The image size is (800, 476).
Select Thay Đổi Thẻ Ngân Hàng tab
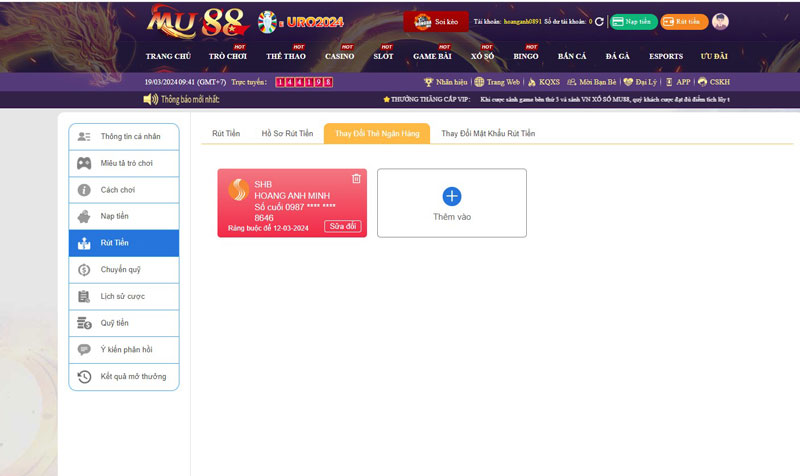click(x=377, y=133)
